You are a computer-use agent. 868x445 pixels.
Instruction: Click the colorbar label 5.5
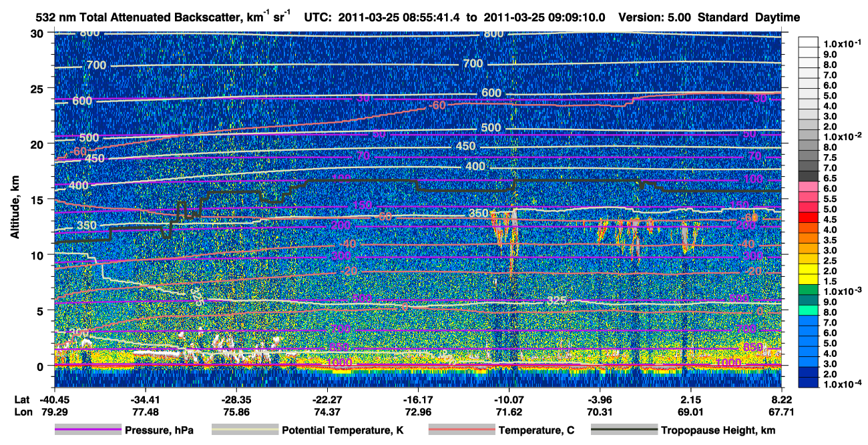pyautogui.click(x=829, y=199)
